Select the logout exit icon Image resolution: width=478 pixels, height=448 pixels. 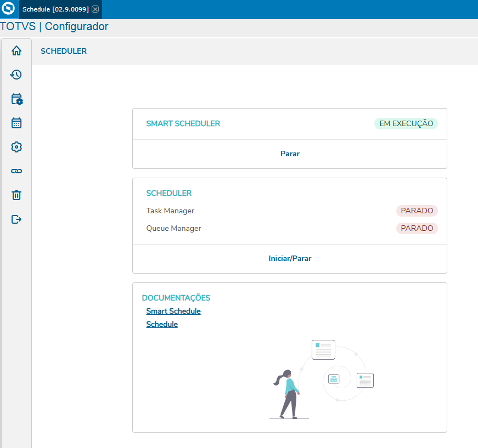[16, 219]
